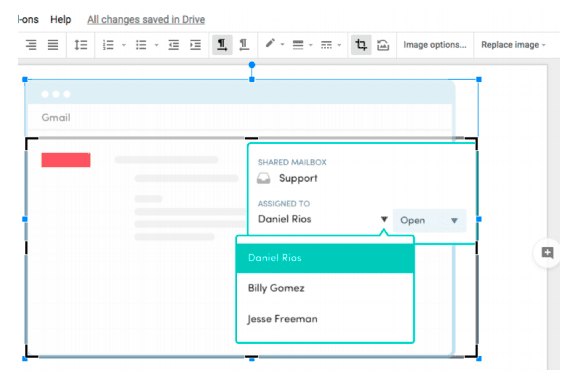The image size is (576, 390).
Task: Click the decrease indent icon
Action: pos(173,45)
